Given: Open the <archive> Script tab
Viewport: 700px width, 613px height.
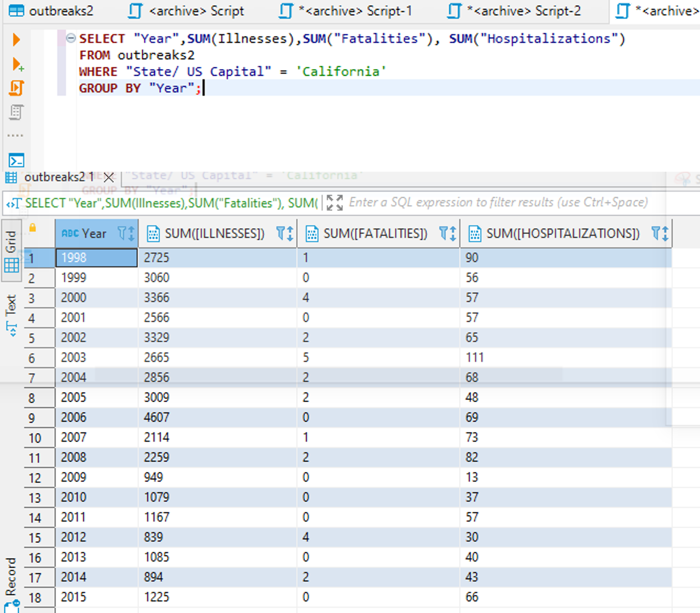Looking at the screenshot, I should coord(186,11).
